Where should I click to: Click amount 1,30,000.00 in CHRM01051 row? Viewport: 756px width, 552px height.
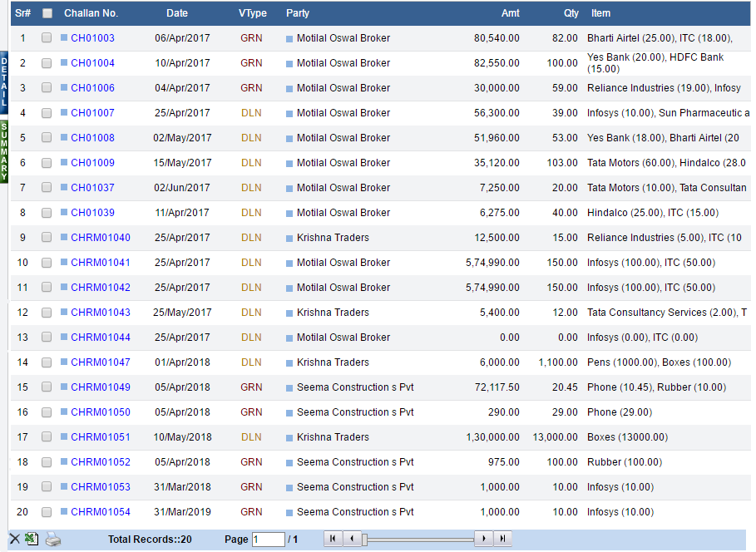pyautogui.click(x=492, y=436)
